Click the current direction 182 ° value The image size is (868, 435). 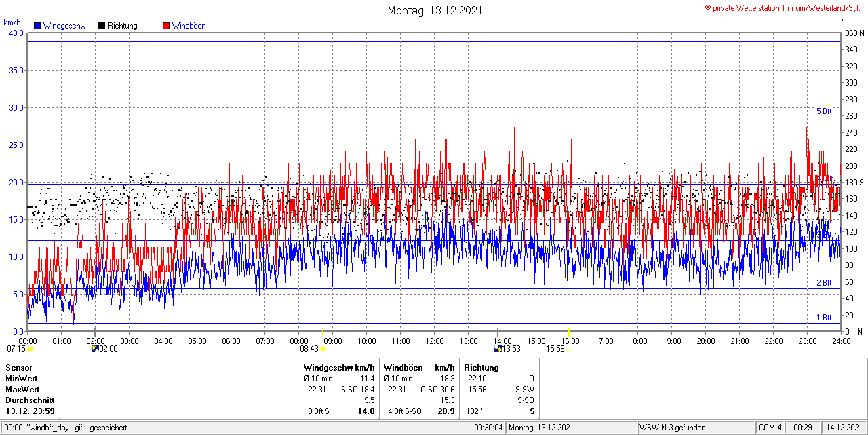tap(475, 411)
